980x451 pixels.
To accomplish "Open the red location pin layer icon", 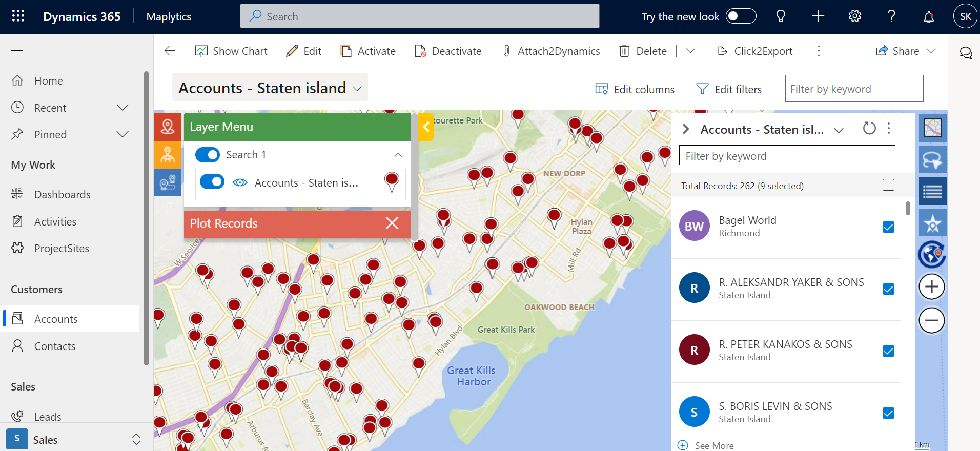I will pyautogui.click(x=168, y=127).
